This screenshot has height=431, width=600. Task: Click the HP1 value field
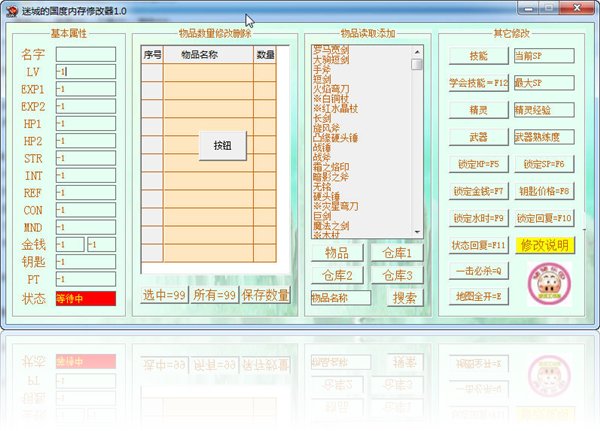[86, 124]
